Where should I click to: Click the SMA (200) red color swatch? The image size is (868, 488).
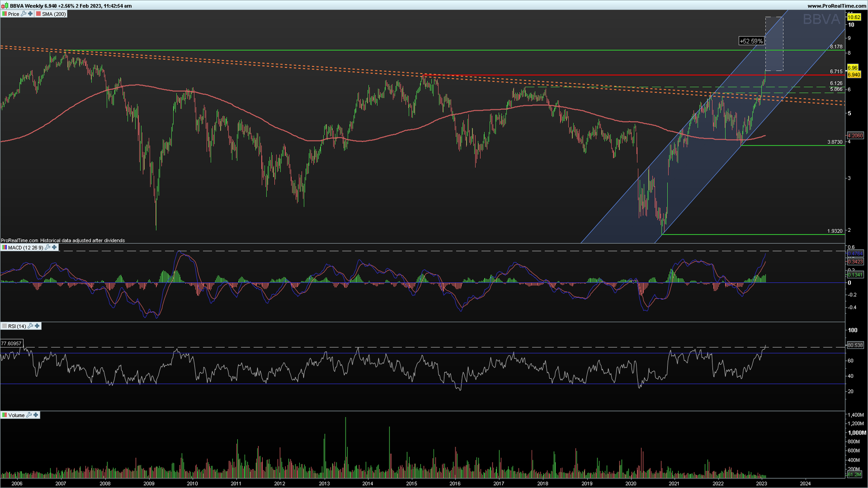point(39,14)
